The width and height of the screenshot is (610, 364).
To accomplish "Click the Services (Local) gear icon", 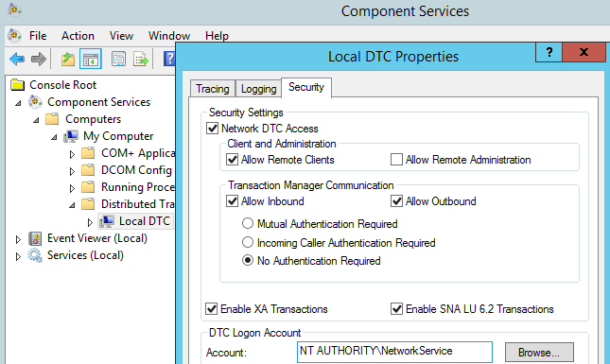I will click(x=35, y=255).
